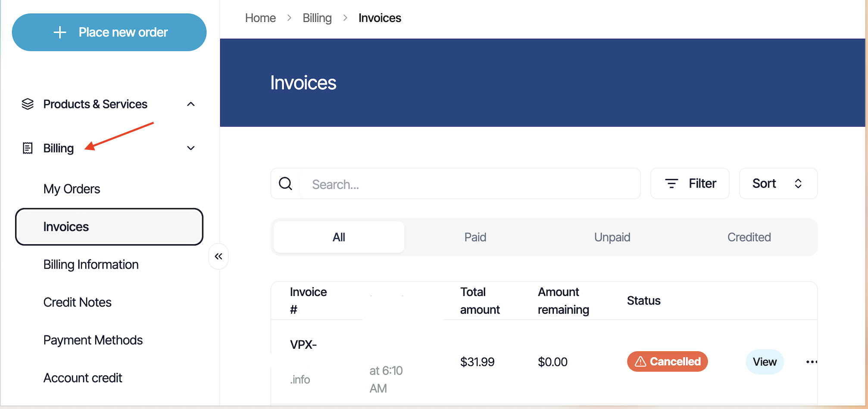Viewport: 868px width, 409px height.
Task: Click the Products & Services layers icon
Action: (x=28, y=104)
